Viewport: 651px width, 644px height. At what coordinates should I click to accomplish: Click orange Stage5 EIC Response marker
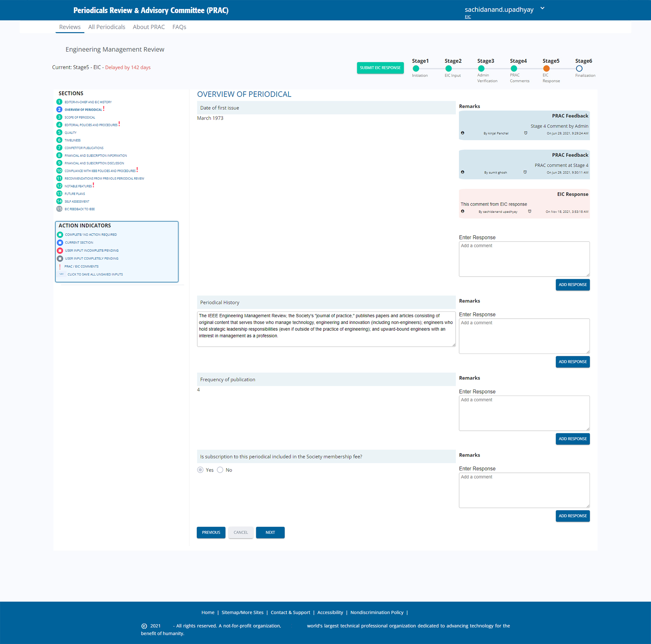pyautogui.click(x=546, y=68)
